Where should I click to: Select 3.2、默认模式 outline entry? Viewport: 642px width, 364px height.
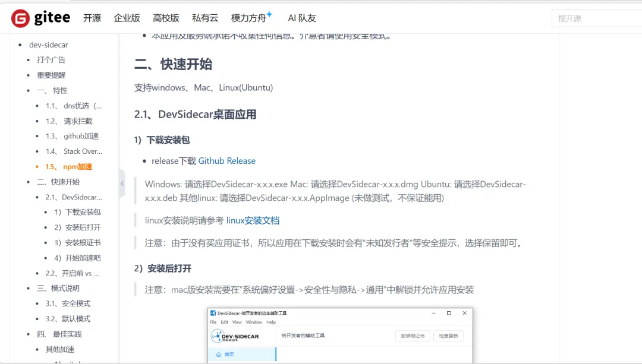pyautogui.click(x=68, y=319)
